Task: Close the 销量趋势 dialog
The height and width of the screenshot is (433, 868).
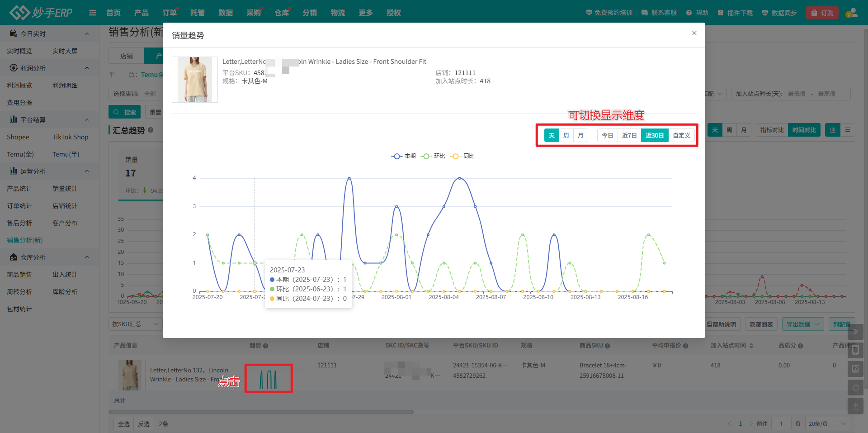Action: [694, 33]
